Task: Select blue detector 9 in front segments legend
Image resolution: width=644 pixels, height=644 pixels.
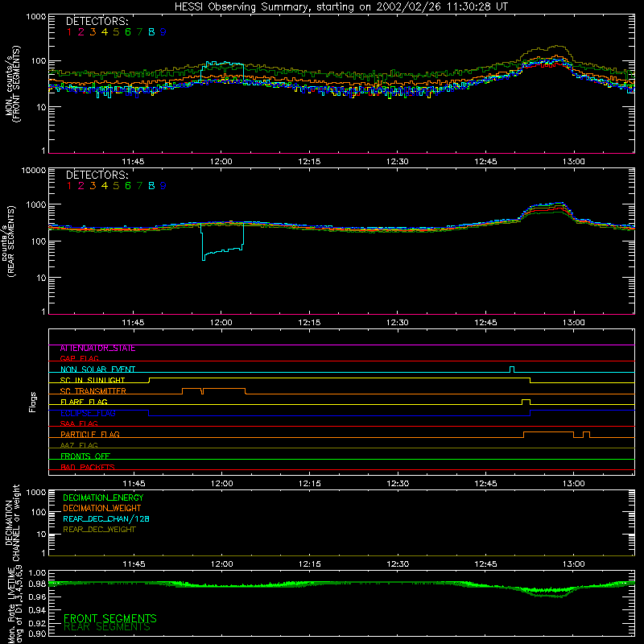Action: pos(163,32)
